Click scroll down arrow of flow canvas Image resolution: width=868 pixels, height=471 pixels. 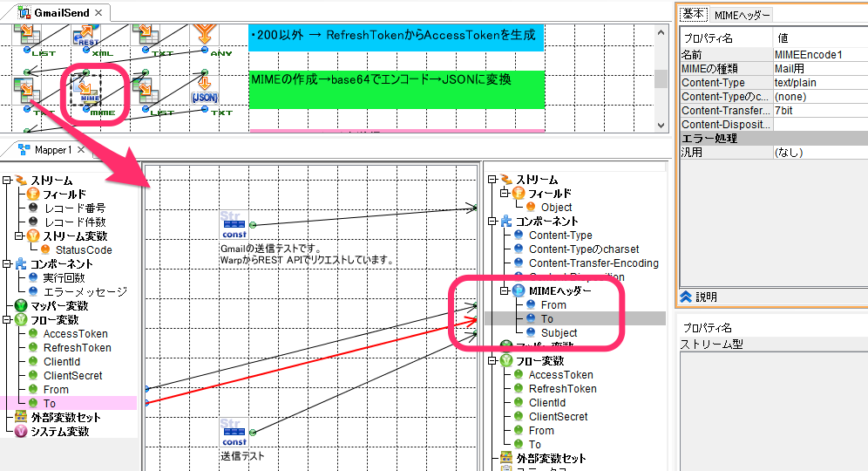coord(661,125)
